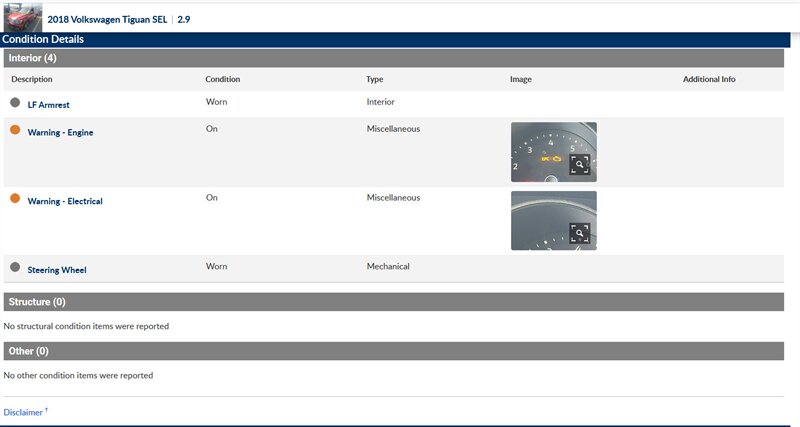Click the Disclaimer link

point(24,412)
